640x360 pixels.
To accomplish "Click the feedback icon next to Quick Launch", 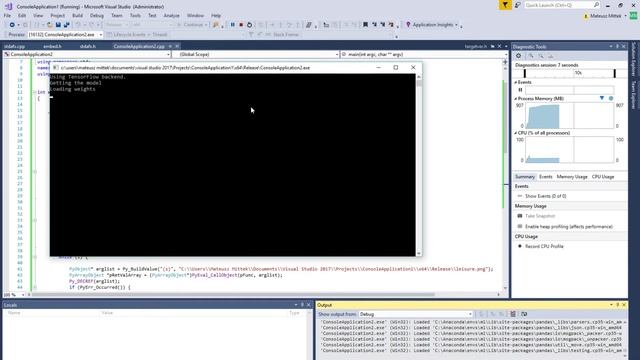I will (517, 5).
